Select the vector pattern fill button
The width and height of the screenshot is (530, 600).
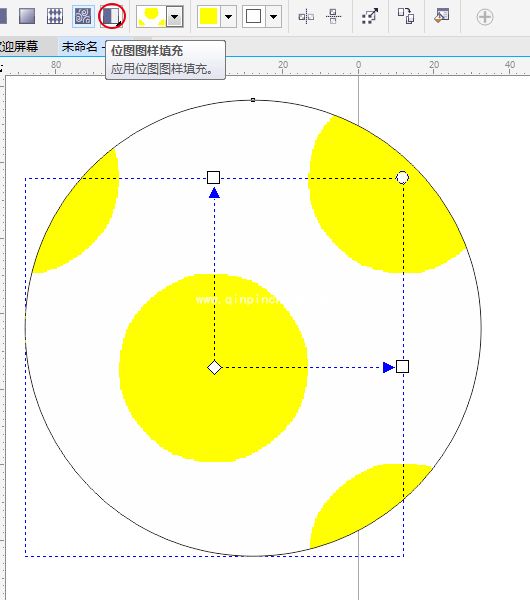(55, 16)
